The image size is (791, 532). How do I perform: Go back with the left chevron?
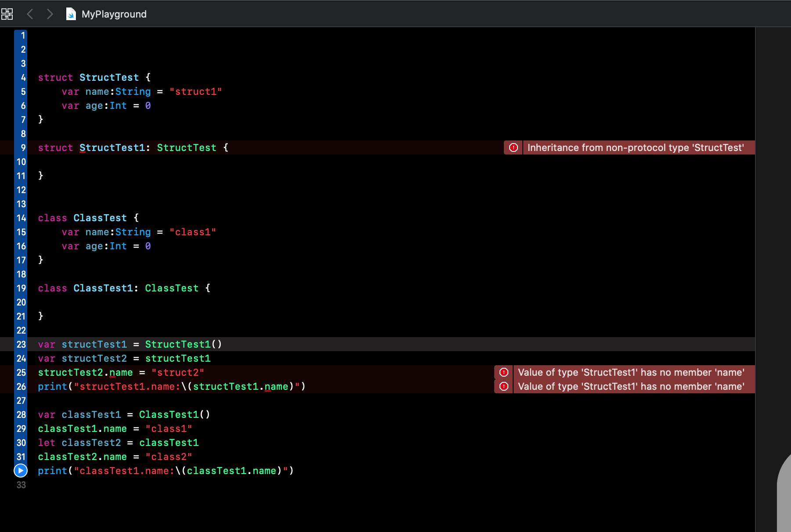pyautogui.click(x=30, y=14)
